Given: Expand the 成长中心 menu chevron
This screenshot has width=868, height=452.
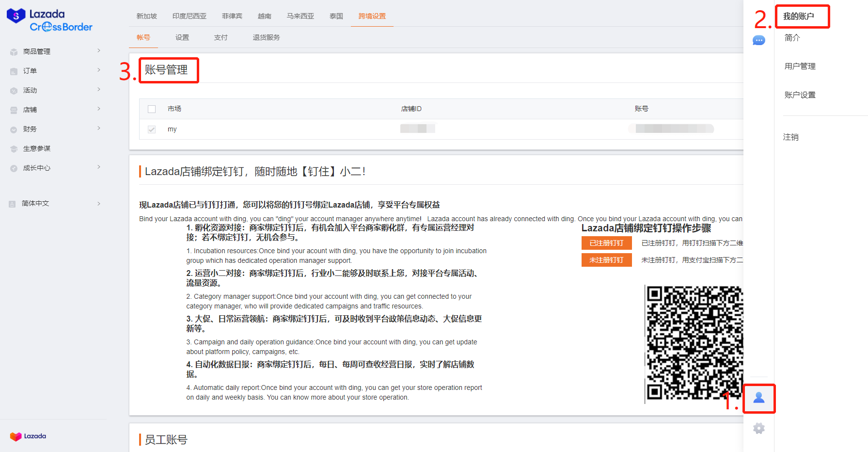Looking at the screenshot, I should tap(99, 167).
